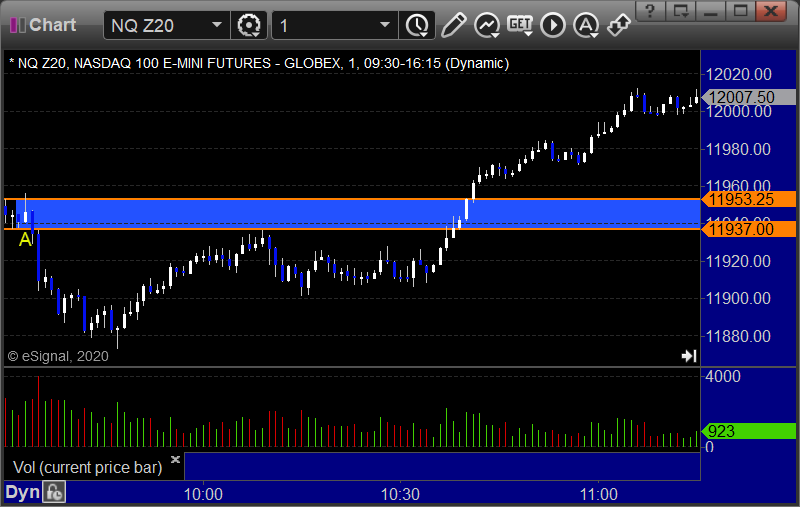Select the pencil drawing tool
800x507 pixels.
(453, 24)
